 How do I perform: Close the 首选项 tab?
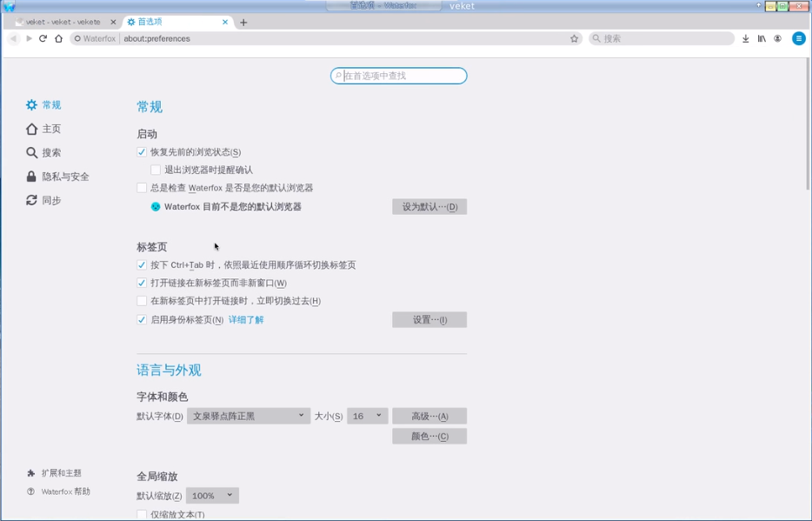(x=225, y=22)
